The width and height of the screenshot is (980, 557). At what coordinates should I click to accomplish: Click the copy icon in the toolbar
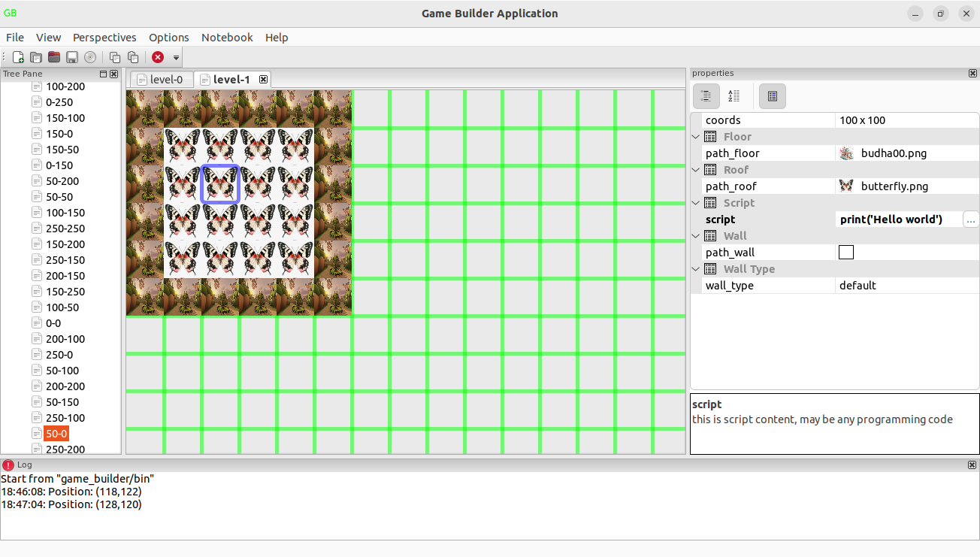pyautogui.click(x=115, y=57)
